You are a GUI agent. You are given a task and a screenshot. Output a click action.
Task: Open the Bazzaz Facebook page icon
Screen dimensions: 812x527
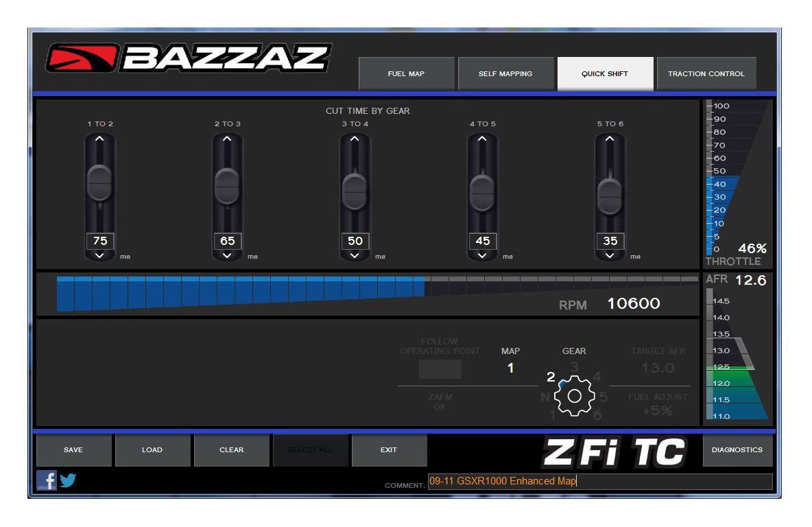[x=47, y=480]
